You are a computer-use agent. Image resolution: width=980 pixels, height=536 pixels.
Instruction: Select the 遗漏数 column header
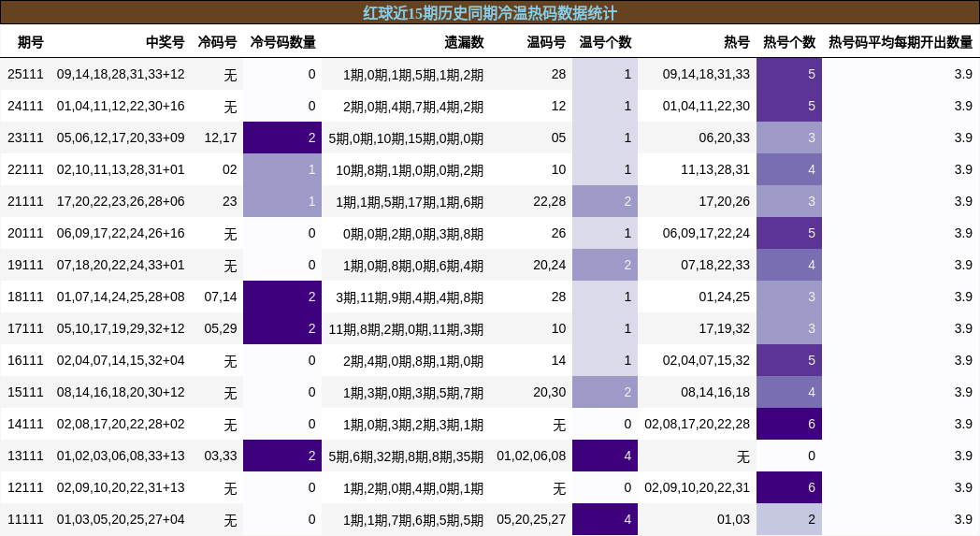(x=465, y=42)
